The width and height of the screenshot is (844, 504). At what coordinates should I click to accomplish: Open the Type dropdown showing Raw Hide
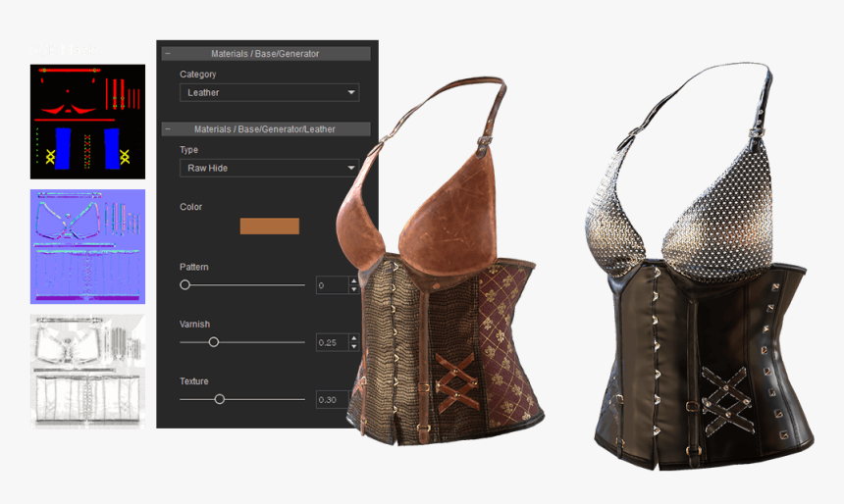point(269,168)
